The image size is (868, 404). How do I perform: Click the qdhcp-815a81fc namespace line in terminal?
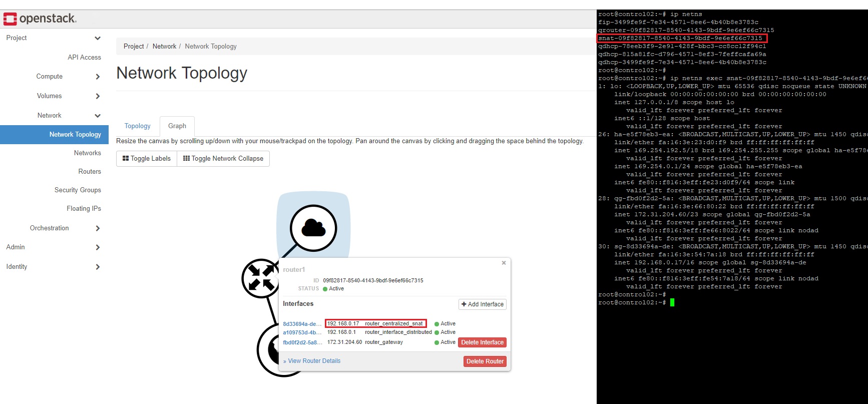point(682,54)
